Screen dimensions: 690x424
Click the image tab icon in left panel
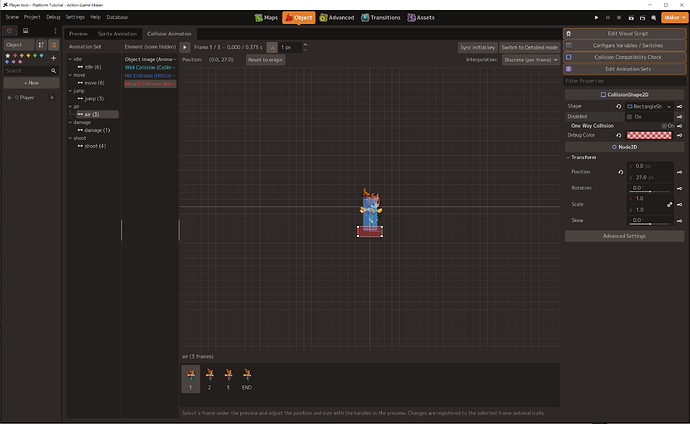[x=26, y=31]
